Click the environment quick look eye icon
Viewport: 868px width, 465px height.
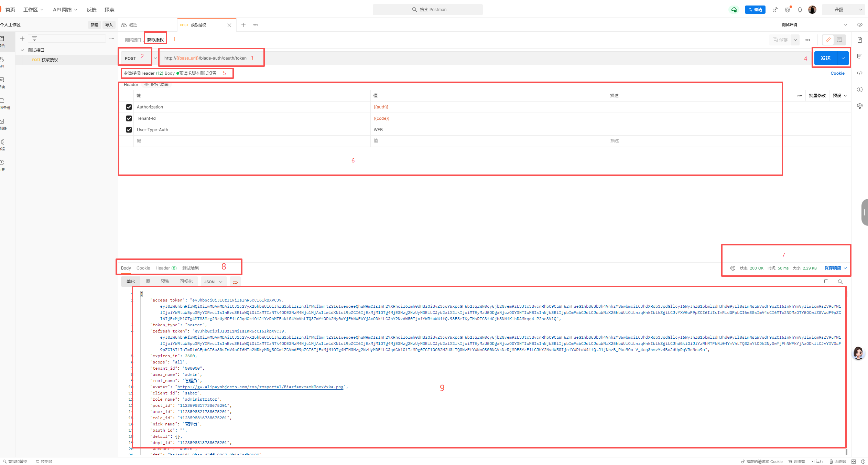coord(859,25)
